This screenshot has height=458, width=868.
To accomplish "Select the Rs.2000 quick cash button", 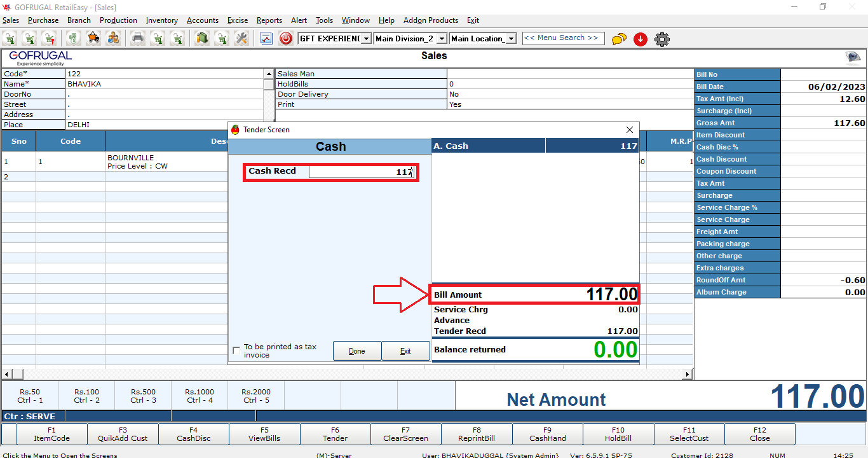I will click(x=256, y=396).
